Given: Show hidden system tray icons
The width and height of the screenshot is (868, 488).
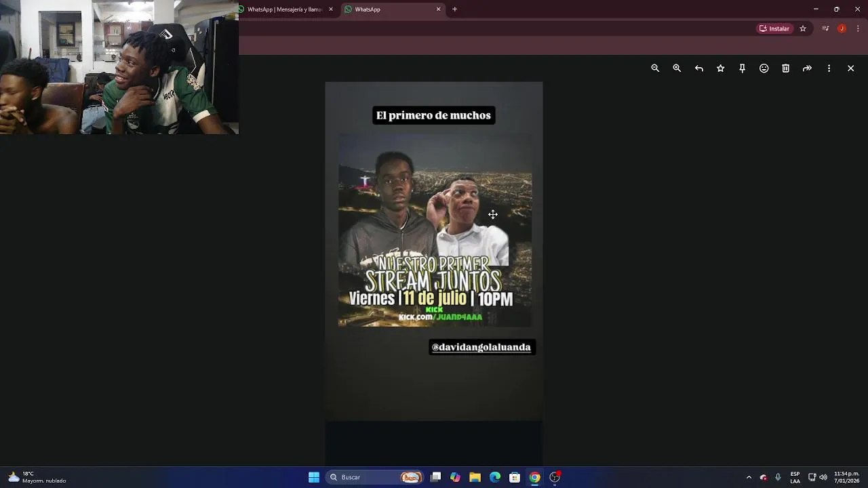Looking at the screenshot, I should (749, 477).
